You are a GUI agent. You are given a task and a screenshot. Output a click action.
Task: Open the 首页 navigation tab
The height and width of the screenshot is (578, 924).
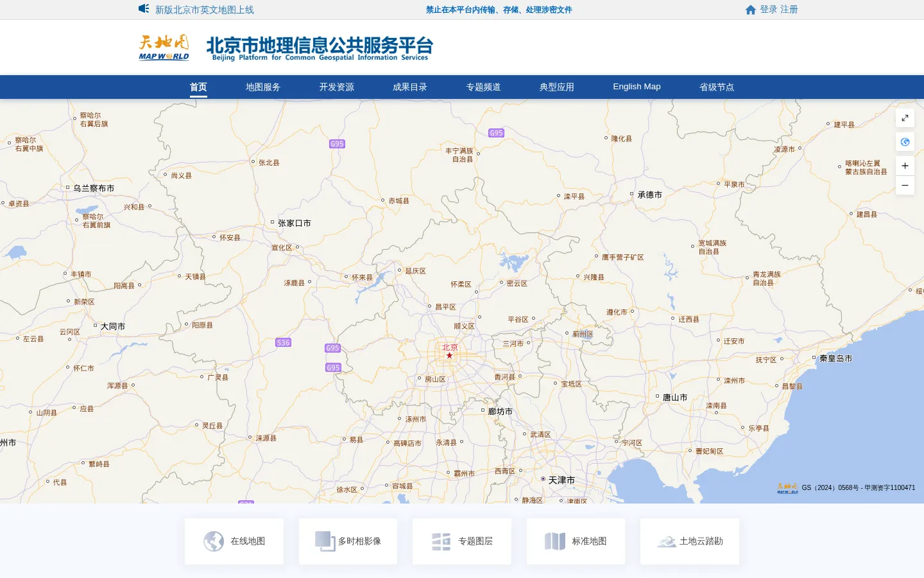pos(198,87)
